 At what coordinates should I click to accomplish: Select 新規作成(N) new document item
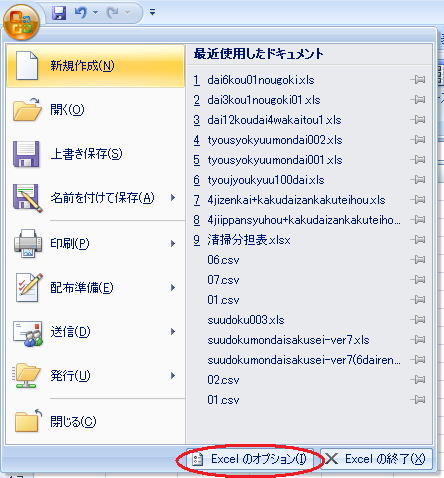pos(95,66)
